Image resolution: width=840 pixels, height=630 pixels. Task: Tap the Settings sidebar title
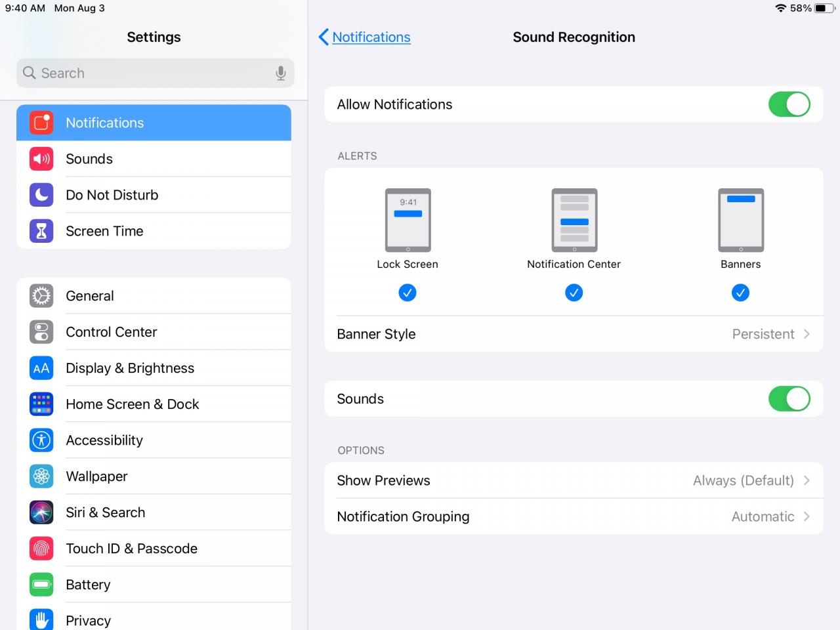[x=154, y=37]
